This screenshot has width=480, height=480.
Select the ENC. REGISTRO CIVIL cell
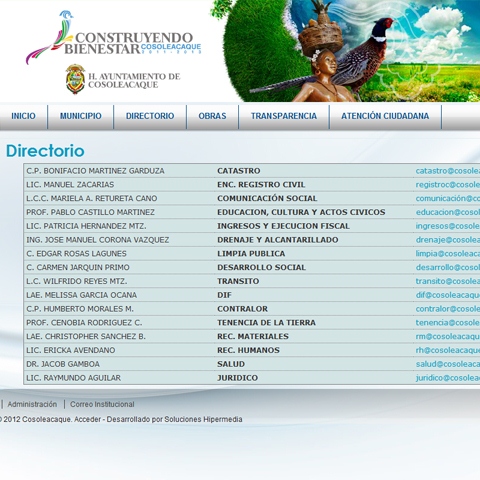pyautogui.click(x=261, y=185)
